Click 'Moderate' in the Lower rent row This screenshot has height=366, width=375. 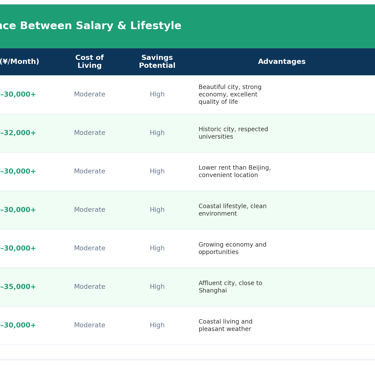pyautogui.click(x=89, y=171)
